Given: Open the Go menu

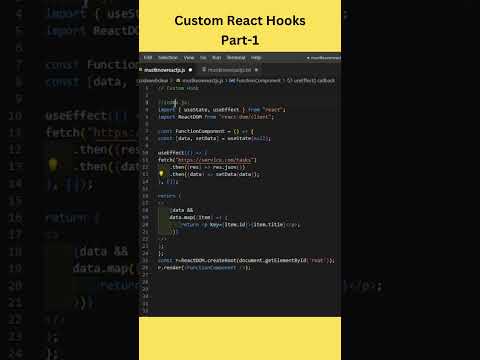Looking at the screenshot, I should click(203, 58).
